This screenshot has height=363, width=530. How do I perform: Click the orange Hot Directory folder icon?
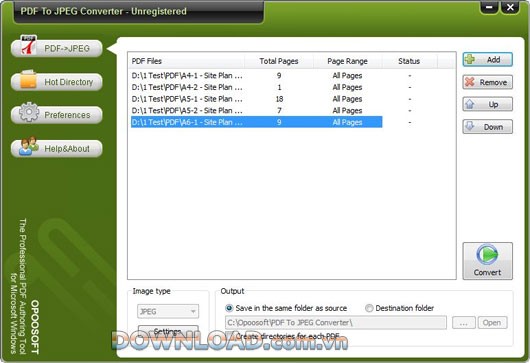[x=28, y=79]
